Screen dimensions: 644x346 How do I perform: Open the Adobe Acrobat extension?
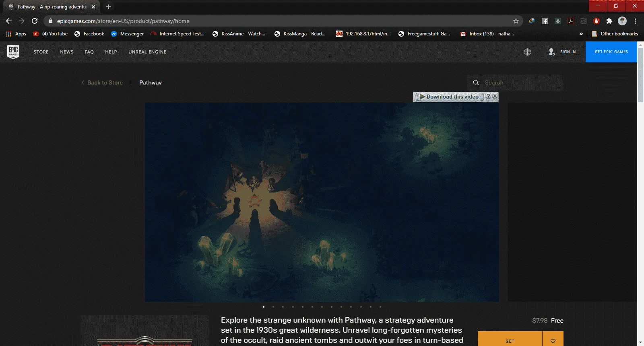pyautogui.click(x=571, y=21)
